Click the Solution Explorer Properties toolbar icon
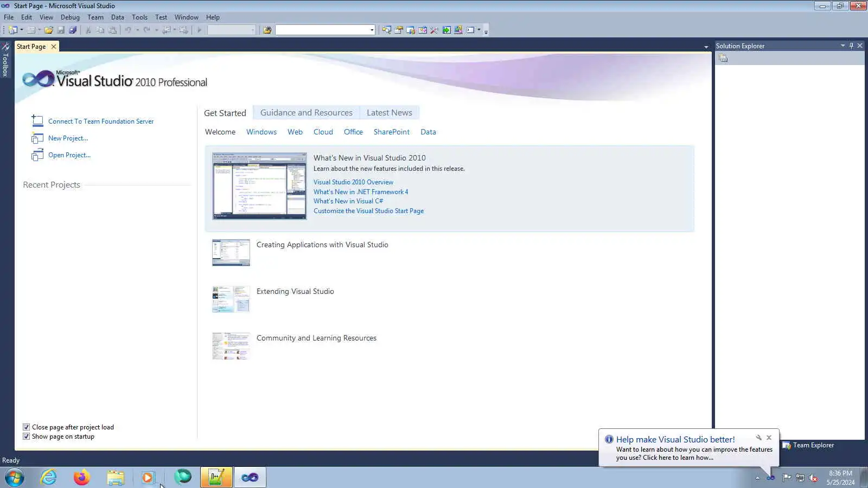868x488 pixels. pyautogui.click(x=723, y=58)
